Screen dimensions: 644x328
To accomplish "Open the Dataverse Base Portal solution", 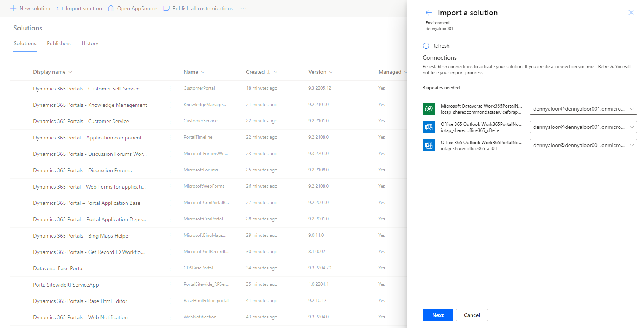I will [x=58, y=268].
